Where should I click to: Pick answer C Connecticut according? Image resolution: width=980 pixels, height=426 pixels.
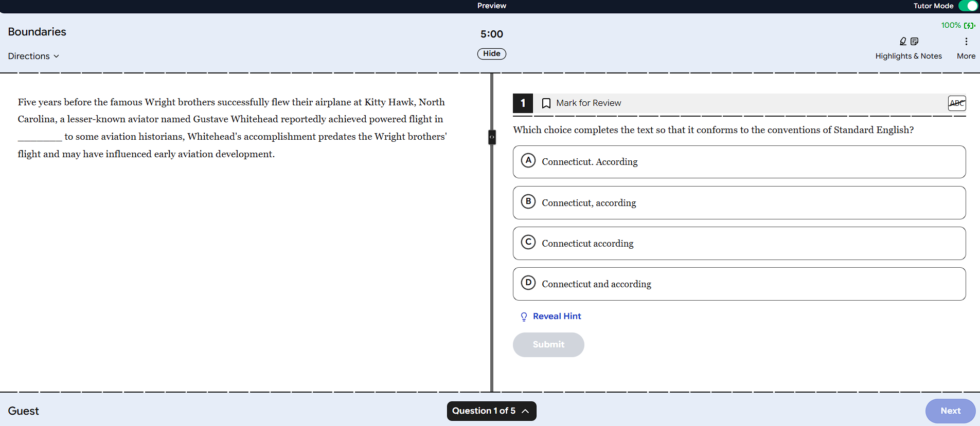pyautogui.click(x=739, y=243)
